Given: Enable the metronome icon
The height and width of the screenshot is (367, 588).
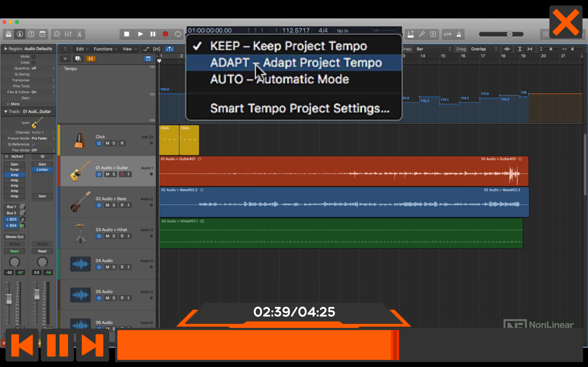Looking at the screenshot, I should pyautogui.click(x=459, y=34).
